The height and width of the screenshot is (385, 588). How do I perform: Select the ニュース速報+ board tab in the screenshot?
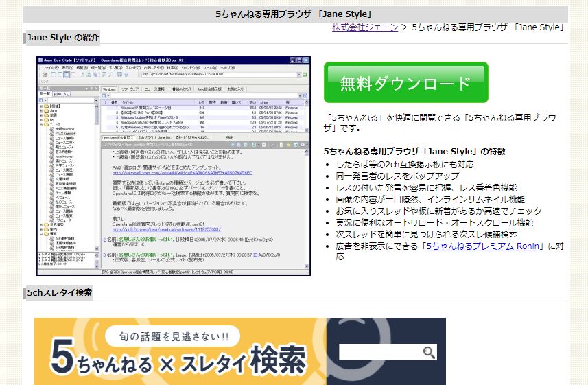[155, 89]
